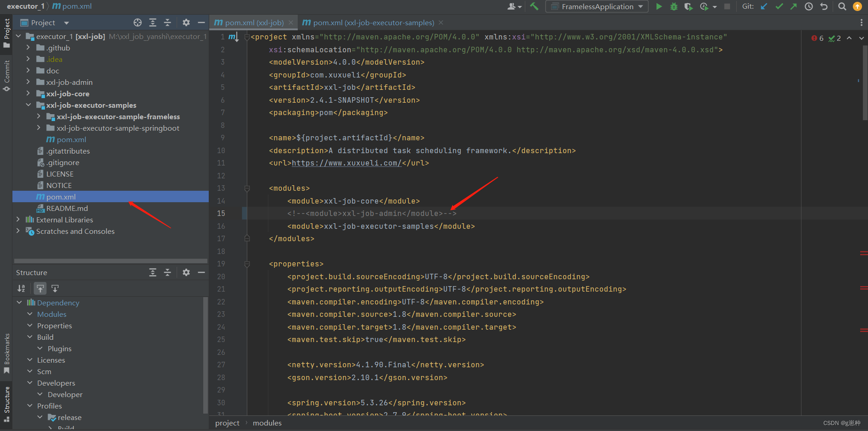Click Select Opened File target icon in Project panel
This screenshot has height=431, width=868.
tap(138, 22)
